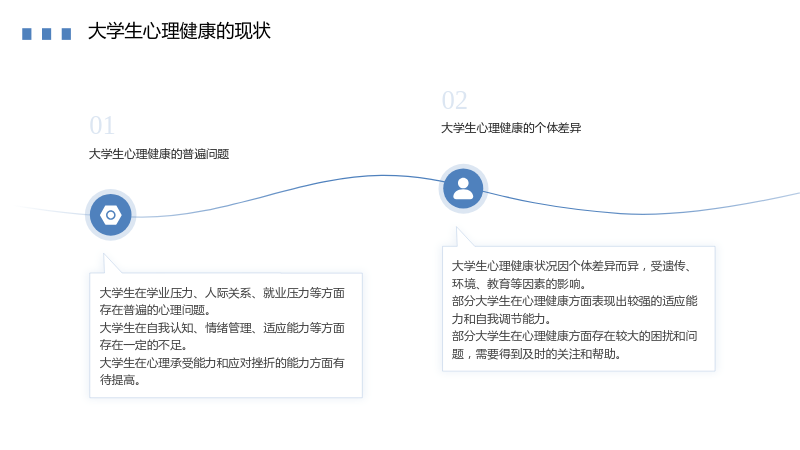800x450 pixels.
Task: Select the faded number 01
Action: point(102,126)
